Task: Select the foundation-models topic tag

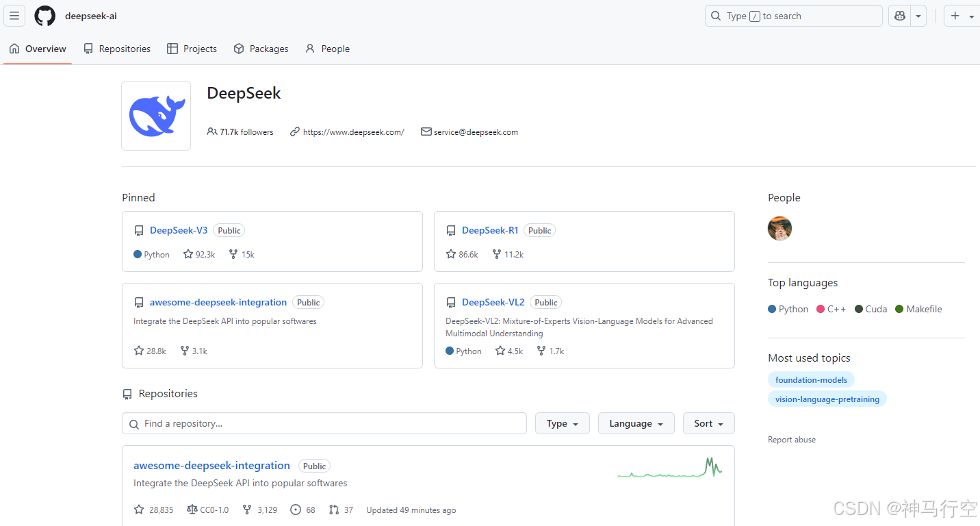Action: (811, 379)
